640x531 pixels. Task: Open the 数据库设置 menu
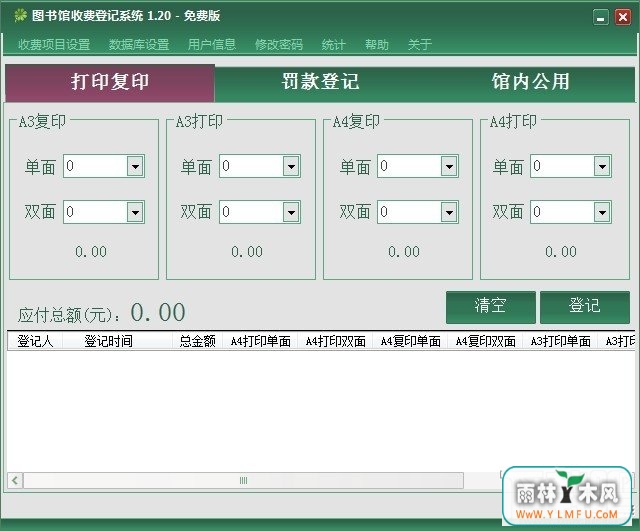139,44
